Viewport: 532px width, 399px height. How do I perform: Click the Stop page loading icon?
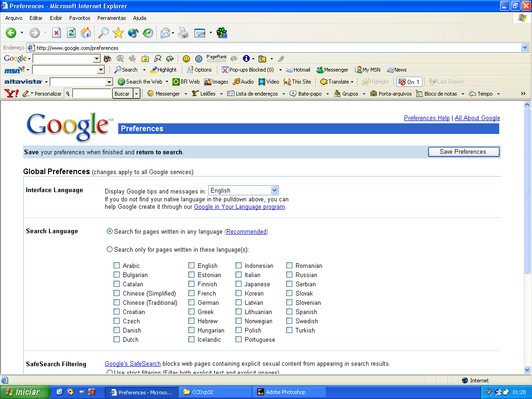(x=56, y=33)
